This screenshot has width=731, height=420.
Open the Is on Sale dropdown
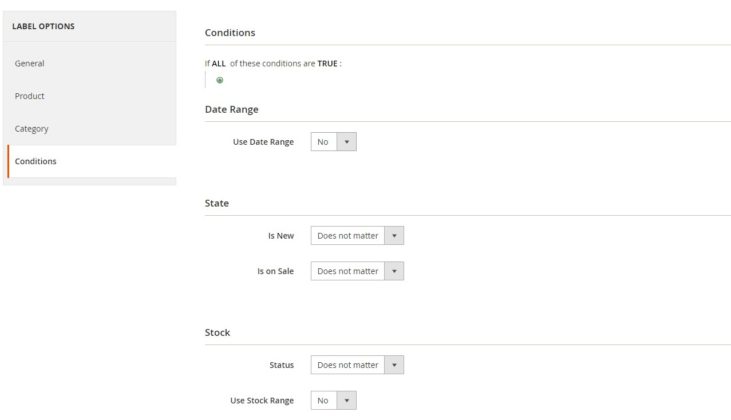357,271
